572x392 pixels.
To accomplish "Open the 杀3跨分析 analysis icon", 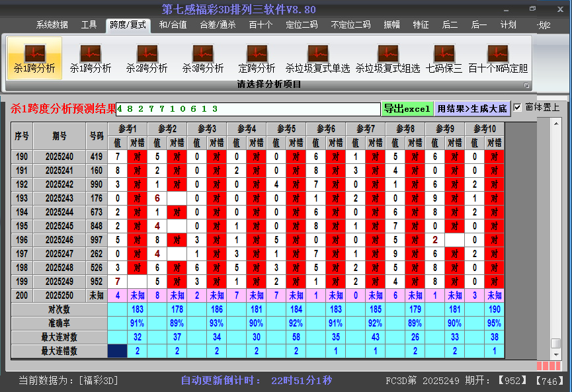I will click(x=203, y=58).
